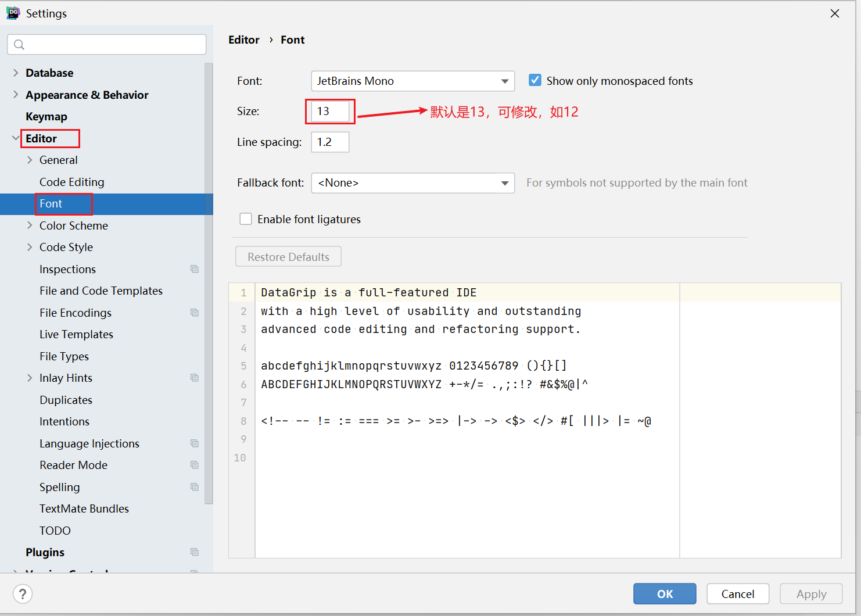The width and height of the screenshot is (861, 616).
Task: Click the project-level icon beside Reader Mode
Action: 195,465
